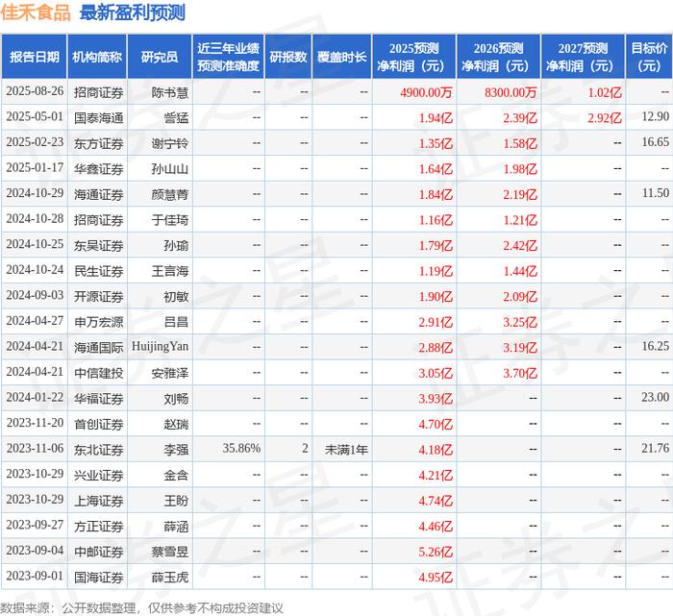Click the 5.26亿 forecast value
Viewport: 673px width, 616px height.
point(436,552)
